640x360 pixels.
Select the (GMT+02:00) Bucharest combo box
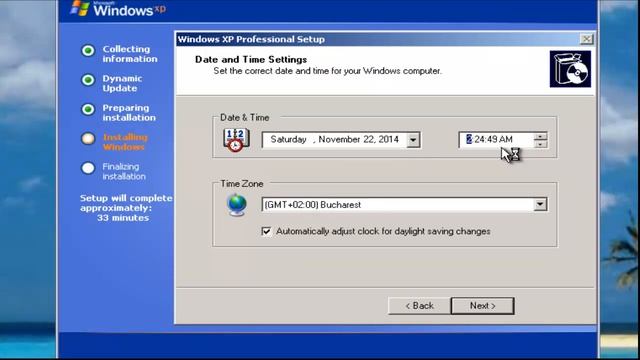pyautogui.click(x=404, y=204)
